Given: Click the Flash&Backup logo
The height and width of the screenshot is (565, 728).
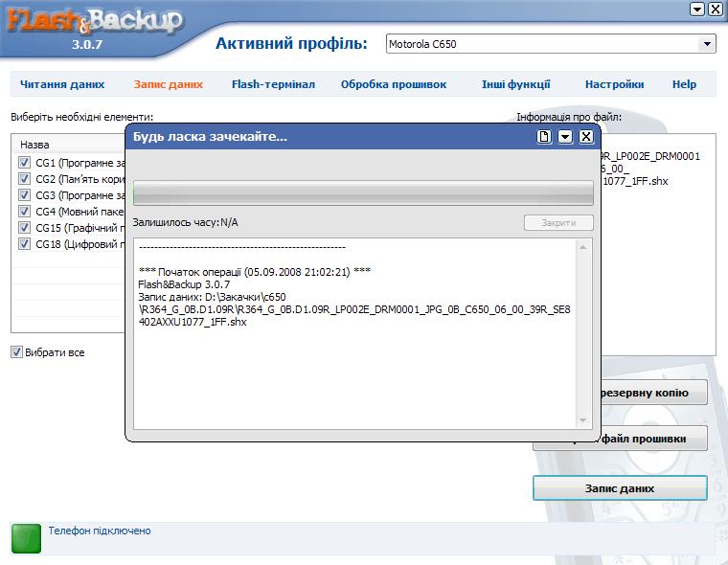Looking at the screenshot, I should [x=94, y=22].
